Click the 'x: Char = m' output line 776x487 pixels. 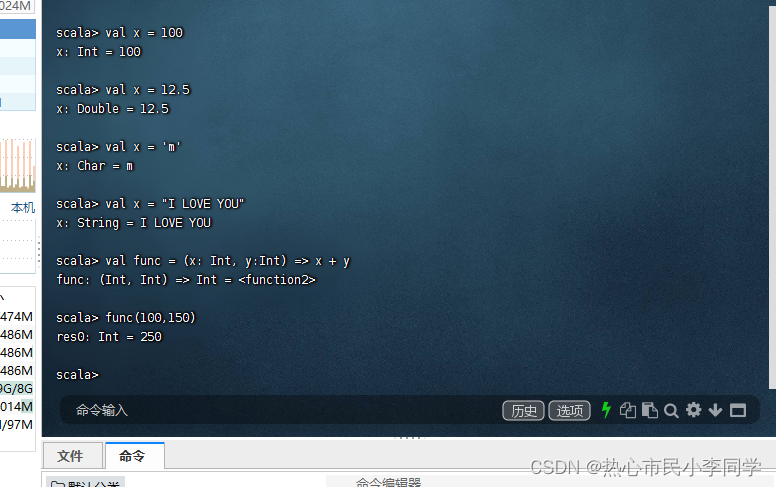(x=95, y=166)
